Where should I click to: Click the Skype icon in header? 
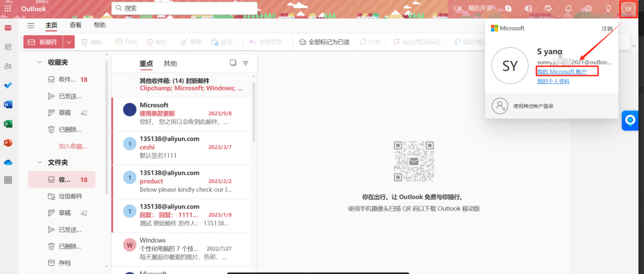click(508, 8)
